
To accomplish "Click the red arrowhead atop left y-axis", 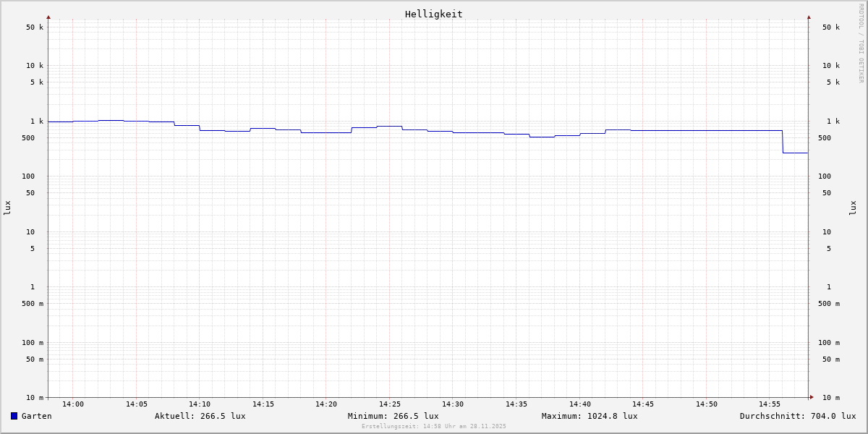I will (x=48, y=17).
